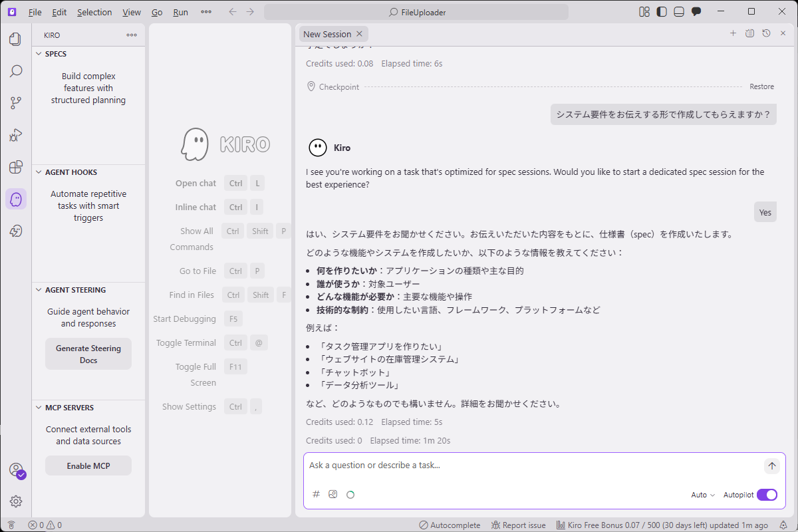
Task: Close the New Session tab
Action: pyautogui.click(x=360, y=34)
